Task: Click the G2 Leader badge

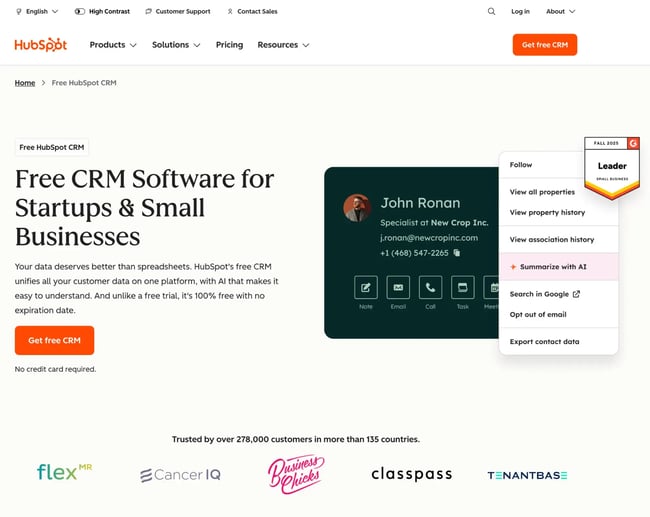Action: (x=612, y=168)
